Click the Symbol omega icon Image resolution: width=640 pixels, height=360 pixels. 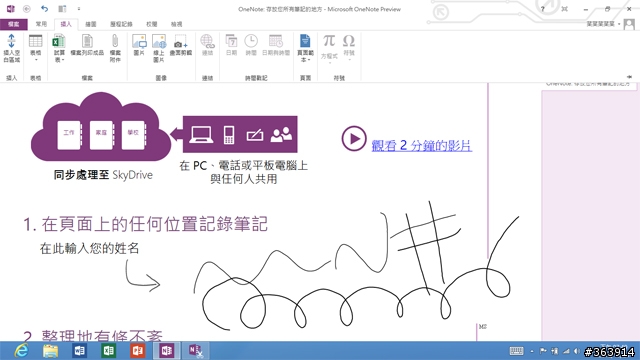[x=349, y=41]
